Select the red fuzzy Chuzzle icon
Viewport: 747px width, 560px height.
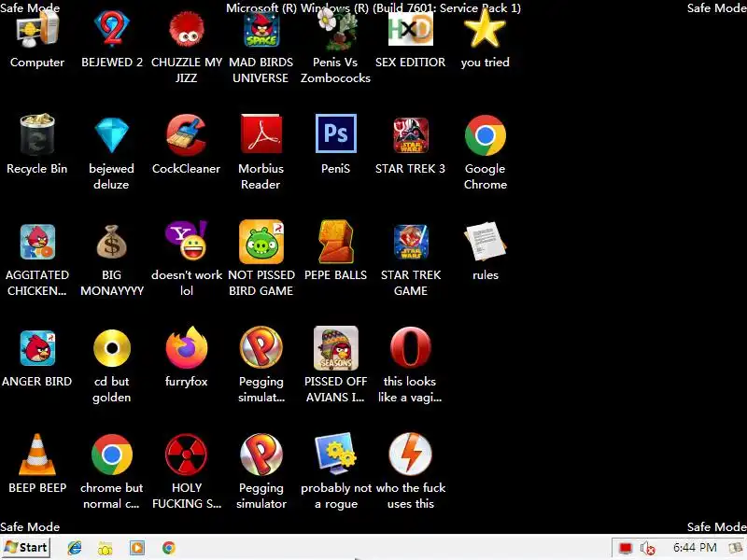tap(186, 30)
